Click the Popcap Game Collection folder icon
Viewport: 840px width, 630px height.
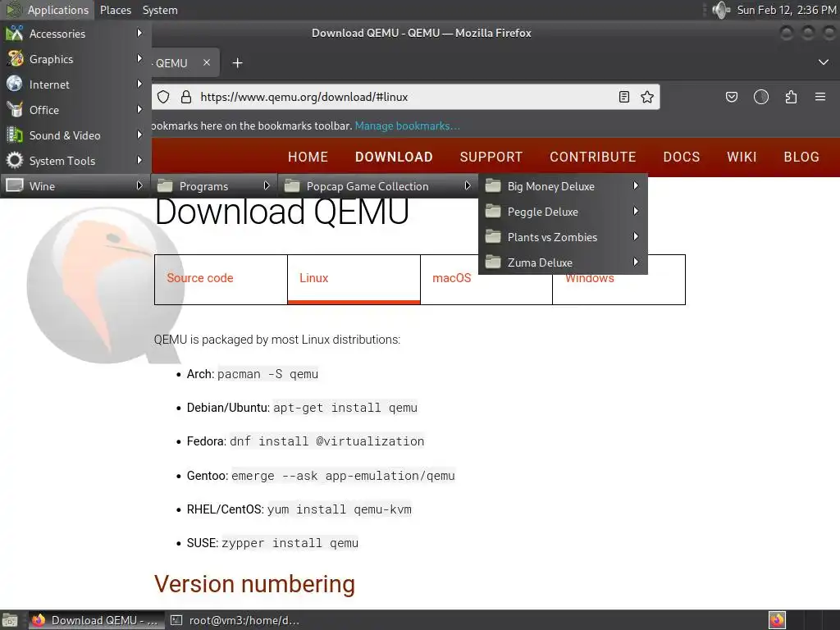click(292, 186)
